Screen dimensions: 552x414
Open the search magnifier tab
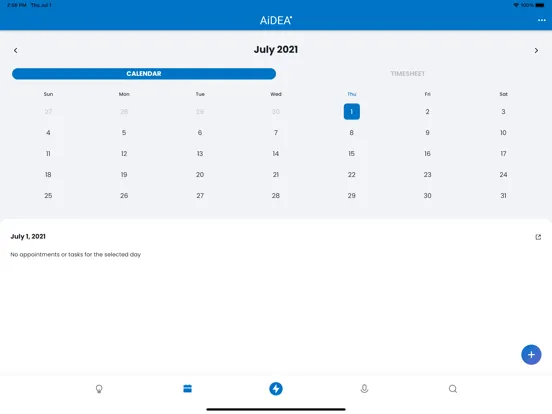[453, 389]
